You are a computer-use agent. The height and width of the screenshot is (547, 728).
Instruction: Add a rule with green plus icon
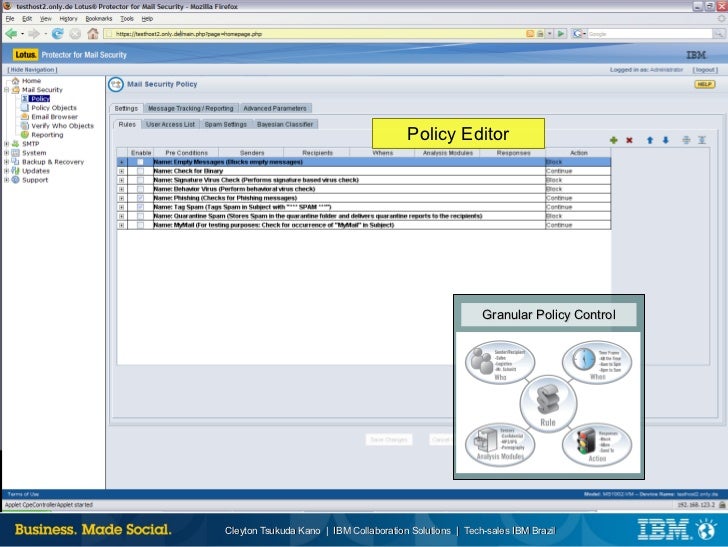tap(614, 140)
